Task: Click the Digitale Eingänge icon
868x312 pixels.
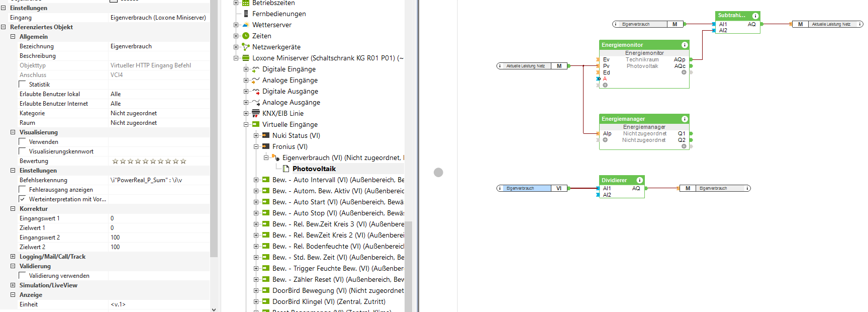Action: point(256,69)
